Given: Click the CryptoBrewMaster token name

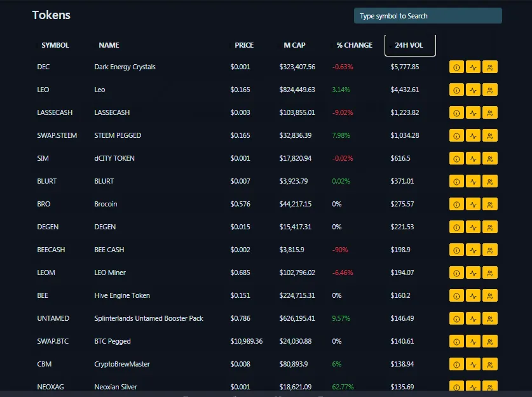Looking at the screenshot, I should pyautogui.click(x=122, y=364).
